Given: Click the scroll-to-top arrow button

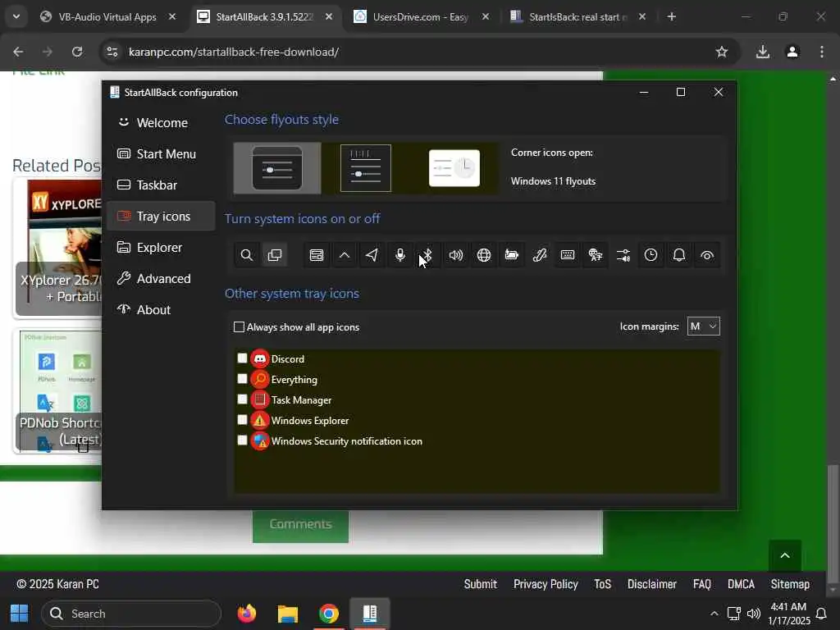Looking at the screenshot, I should pyautogui.click(x=785, y=556).
